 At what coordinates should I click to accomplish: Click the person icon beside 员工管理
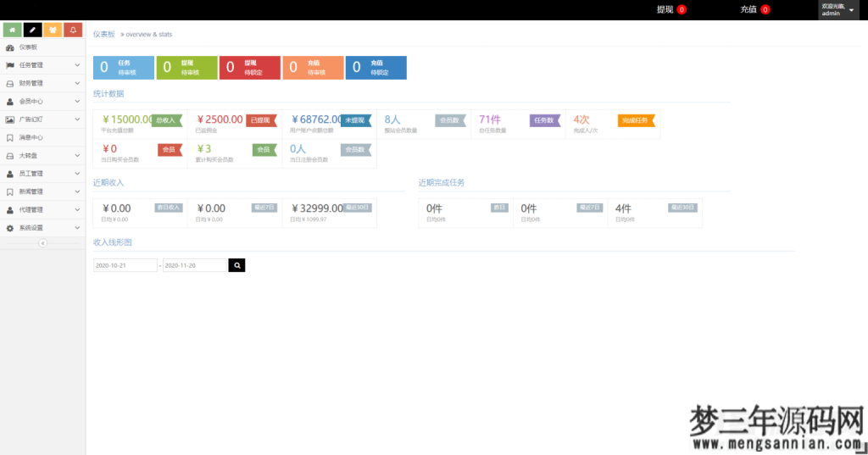click(x=10, y=174)
